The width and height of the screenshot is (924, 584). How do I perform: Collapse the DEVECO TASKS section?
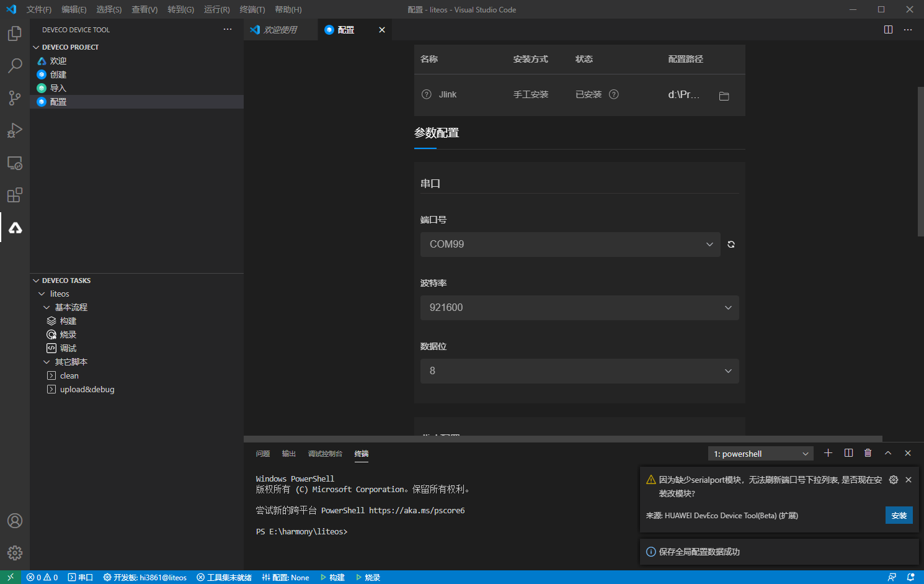tap(36, 281)
